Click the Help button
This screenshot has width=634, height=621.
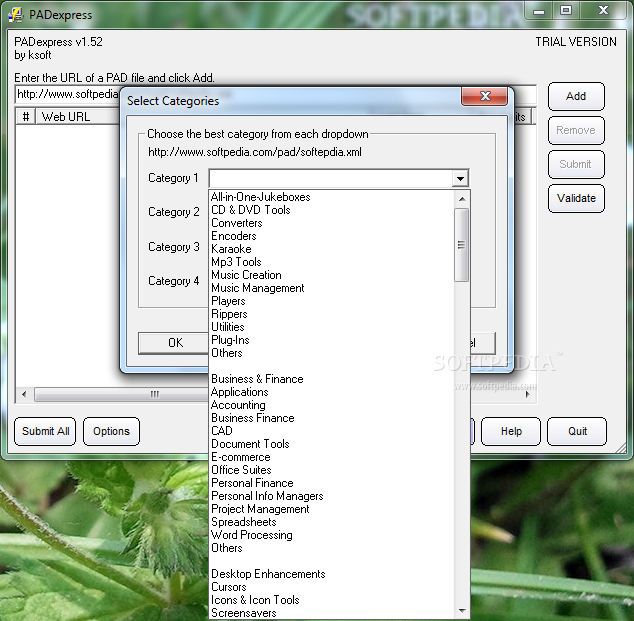click(x=511, y=431)
